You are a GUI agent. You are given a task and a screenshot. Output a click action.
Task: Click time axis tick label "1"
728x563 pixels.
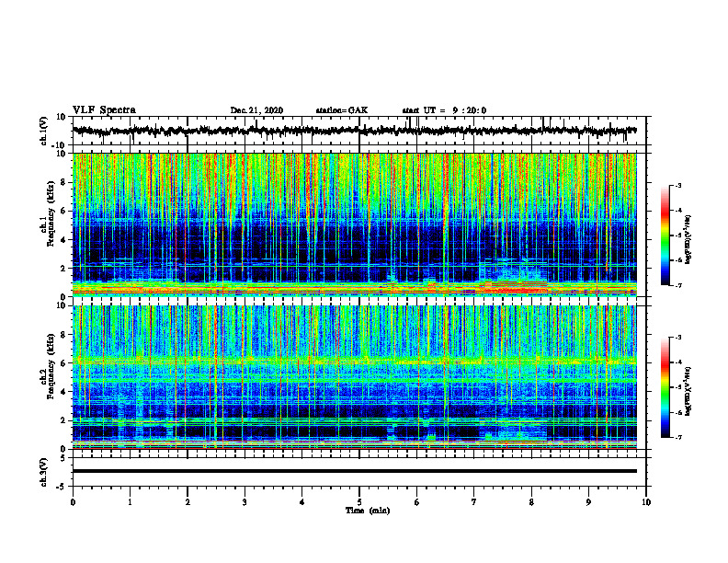[130, 502]
